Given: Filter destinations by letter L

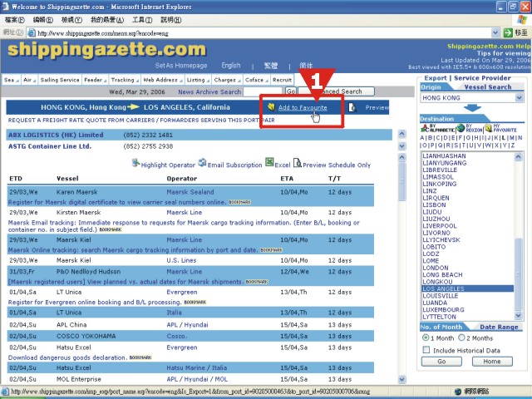Looking at the screenshot, I should pos(504,138).
